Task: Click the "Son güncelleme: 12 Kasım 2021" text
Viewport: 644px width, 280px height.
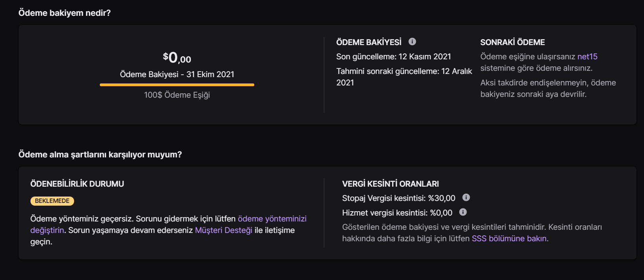Action: click(x=394, y=57)
